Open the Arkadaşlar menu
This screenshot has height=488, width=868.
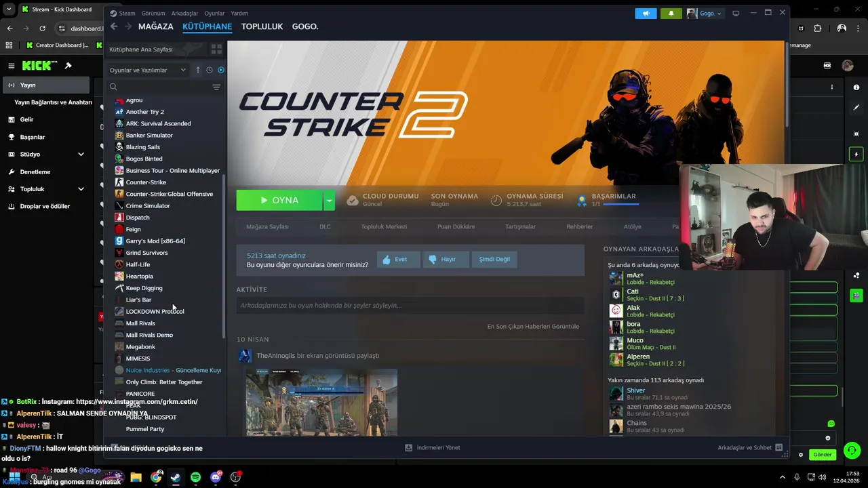(x=185, y=13)
